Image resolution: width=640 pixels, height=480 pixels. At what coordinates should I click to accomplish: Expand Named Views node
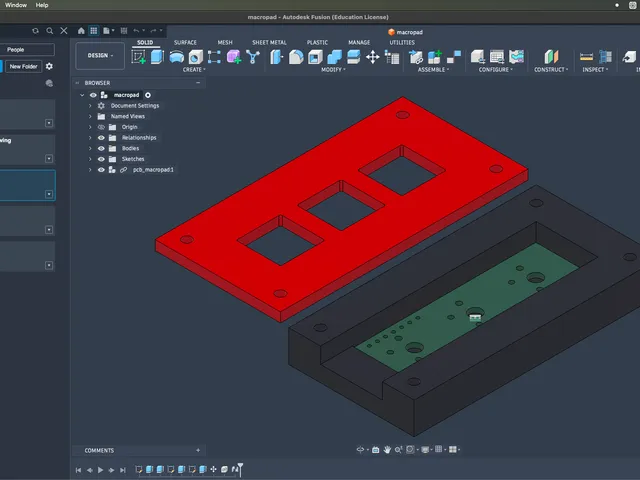tap(90, 116)
